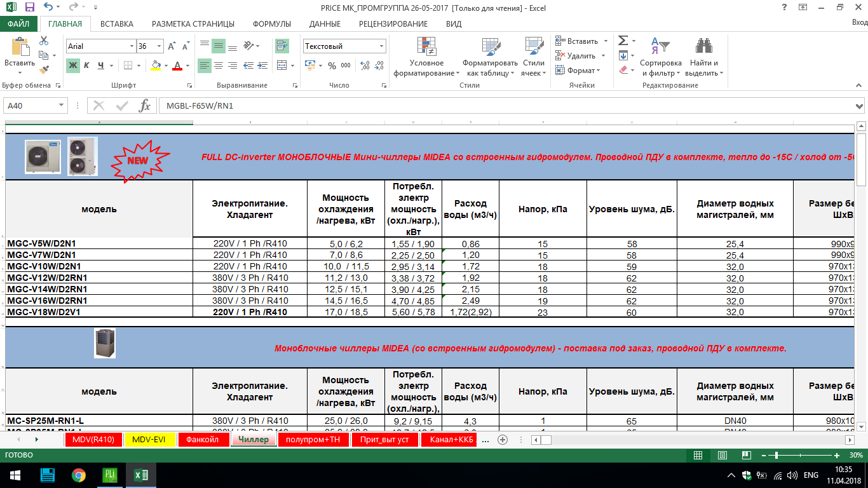The width and height of the screenshot is (868, 488).
Task: Click the Copy icon in clipboard group
Action: pyautogui.click(x=44, y=55)
